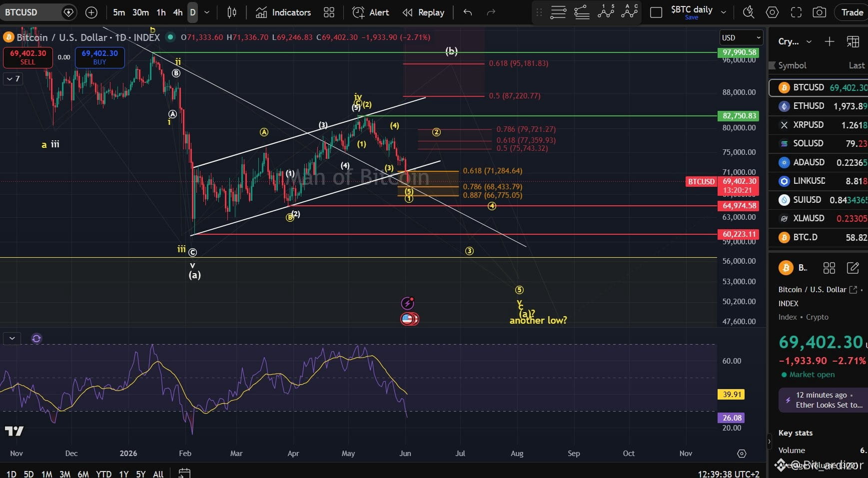868x478 pixels.
Task: Select the Elliott correction wave A-C tool
Action: click(x=630, y=11)
